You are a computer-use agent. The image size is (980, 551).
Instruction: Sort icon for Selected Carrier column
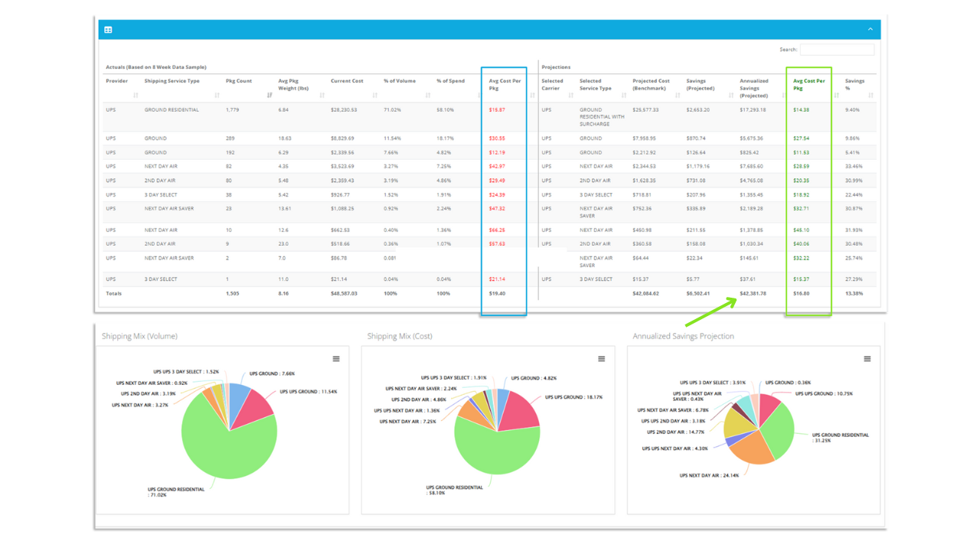(x=571, y=96)
